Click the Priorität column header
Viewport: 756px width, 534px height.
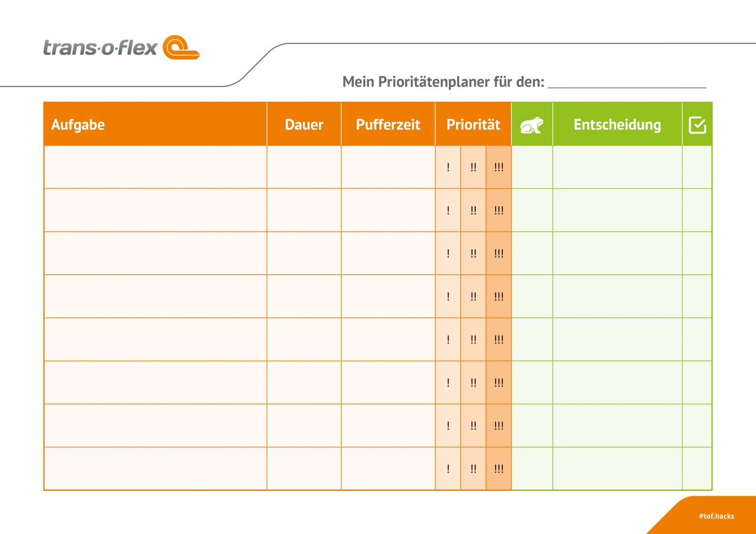(x=473, y=125)
